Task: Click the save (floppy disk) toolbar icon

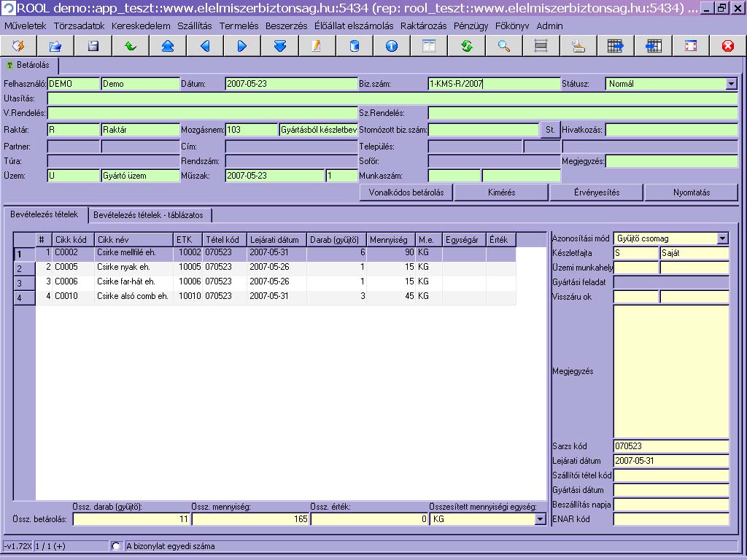Action: coord(93,46)
